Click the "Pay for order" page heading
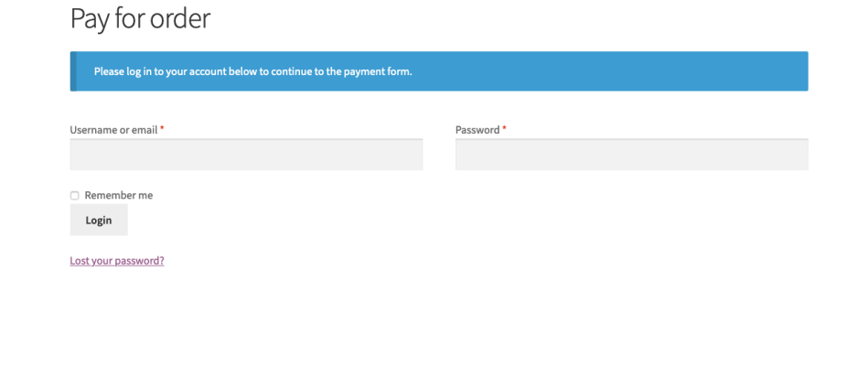The image size is (868, 379). click(x=140, y=18)
